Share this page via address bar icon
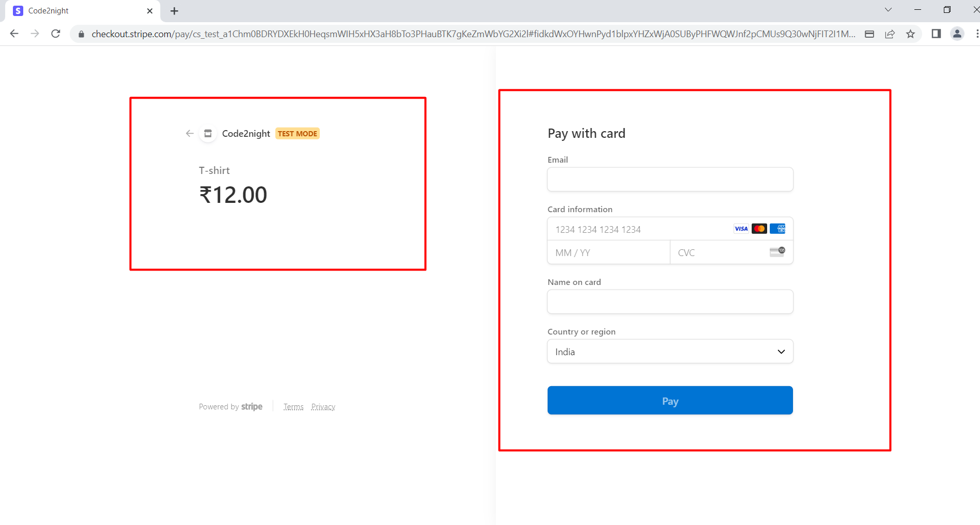980x525 pixels. point(890,34)
